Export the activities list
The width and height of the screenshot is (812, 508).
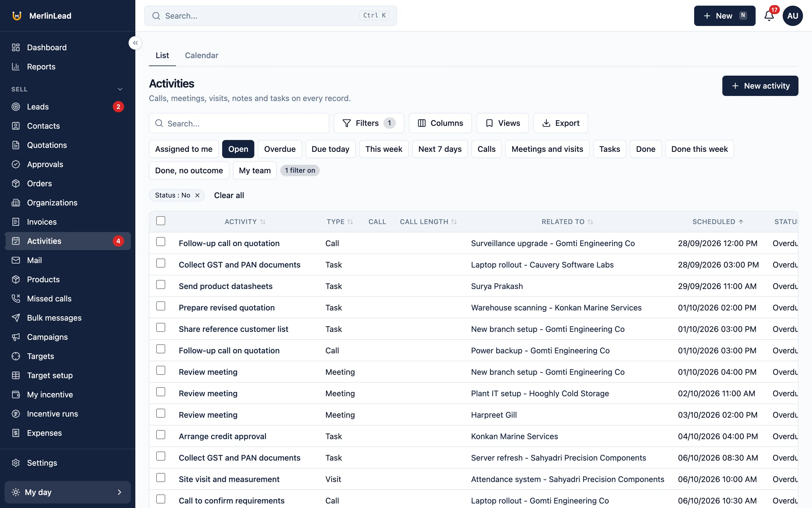561,123
